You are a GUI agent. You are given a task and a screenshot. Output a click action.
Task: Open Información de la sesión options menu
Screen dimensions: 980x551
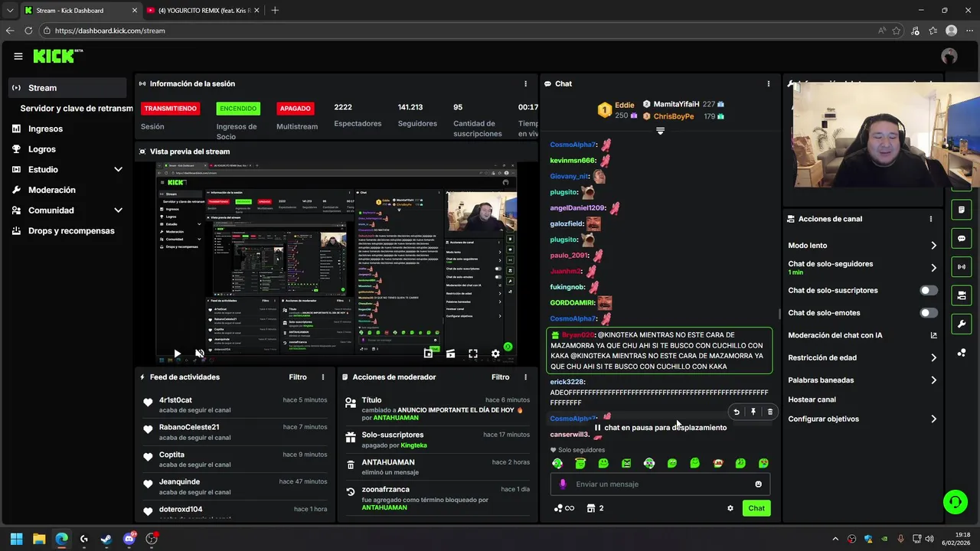(x=525, y=83)
